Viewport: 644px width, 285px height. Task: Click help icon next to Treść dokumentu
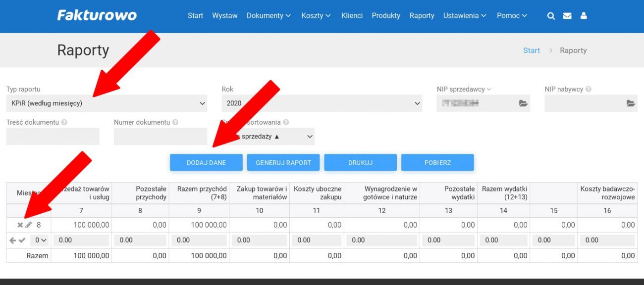64,122
